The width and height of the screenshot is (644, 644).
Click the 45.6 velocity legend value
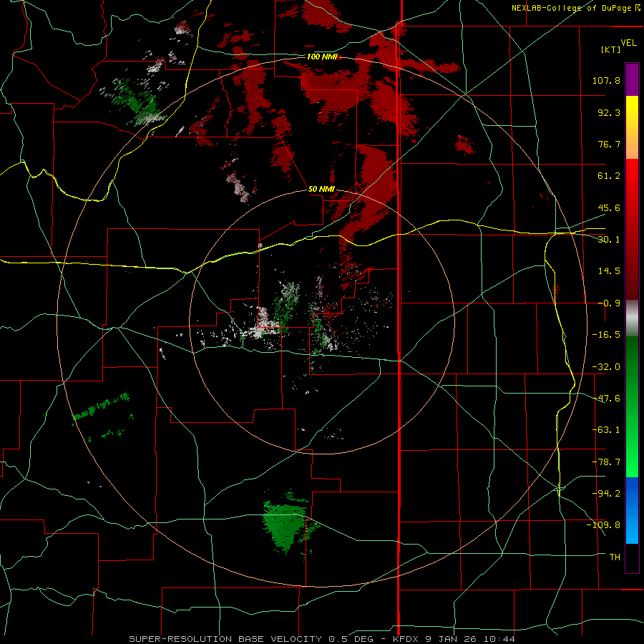coord(609,208)
